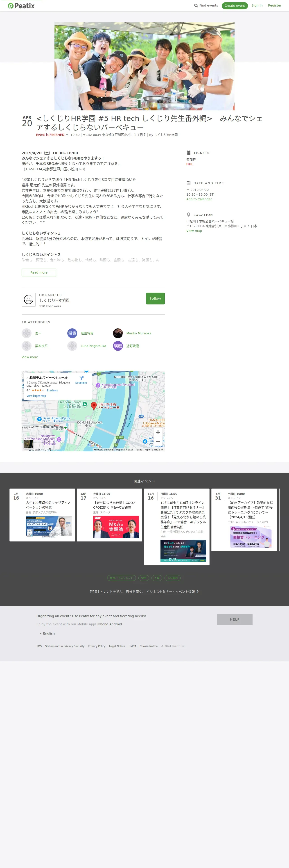Click the Create event button
Screen dimensions: 289x868
click(235, 6)
